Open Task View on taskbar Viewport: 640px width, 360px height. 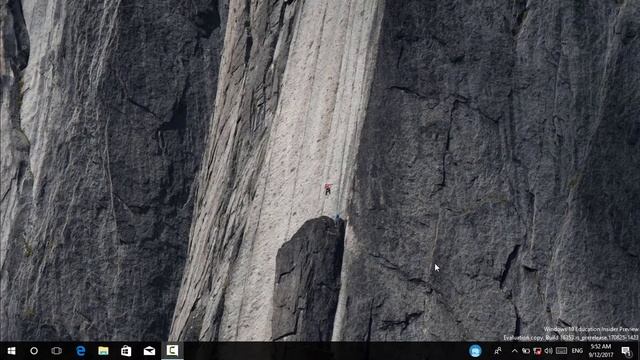coord(57,351)
